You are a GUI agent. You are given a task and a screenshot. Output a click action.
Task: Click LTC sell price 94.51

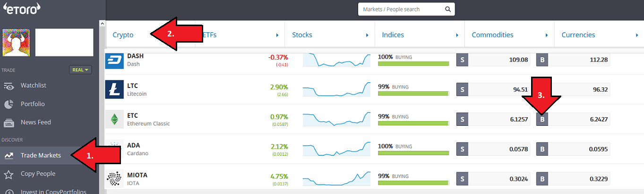tap(521, 89)
